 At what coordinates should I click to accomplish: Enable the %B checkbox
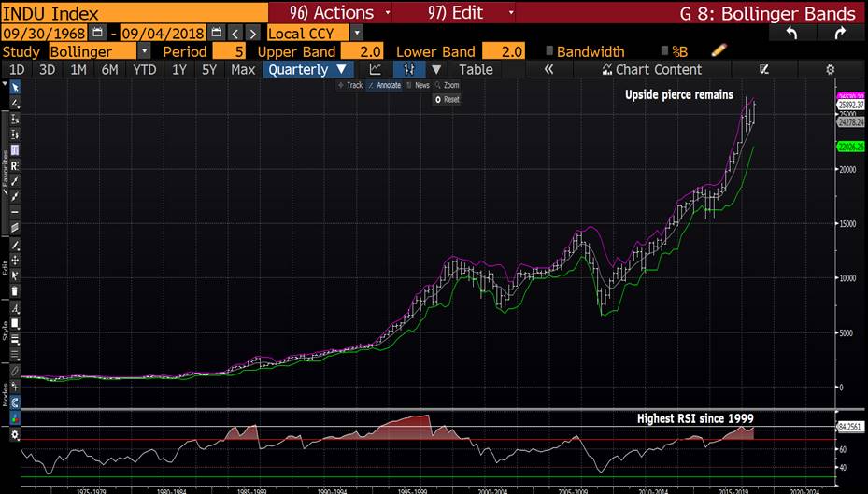click(x=663, y=51)
